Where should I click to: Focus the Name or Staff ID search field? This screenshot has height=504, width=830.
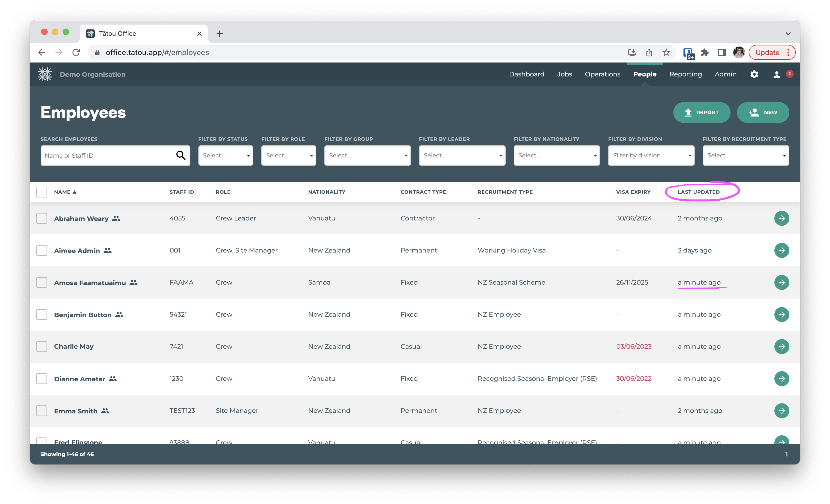tap(108, 155)
